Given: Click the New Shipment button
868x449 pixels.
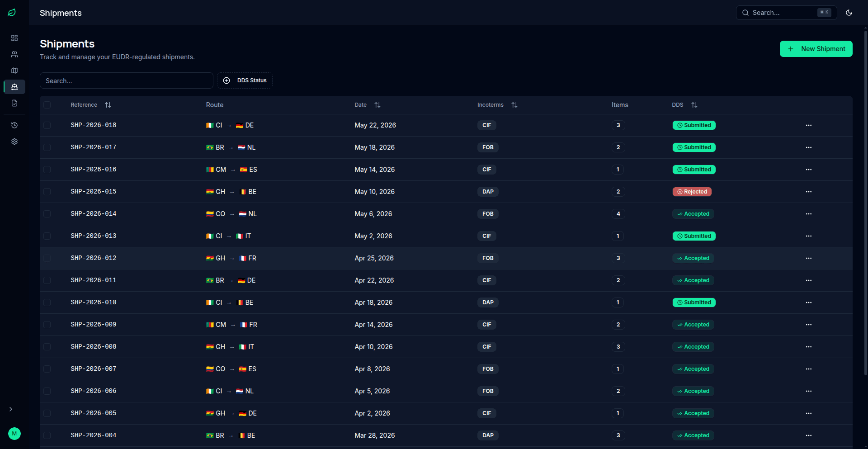Looking at the screenshot, I should pos(816,48).
